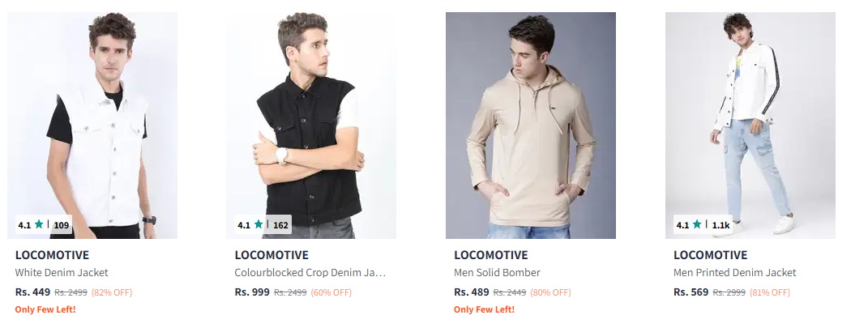Click the 4.1 rating badge with 1.1k reviews
The image size is (868, 328).
[x=703, y=224]
